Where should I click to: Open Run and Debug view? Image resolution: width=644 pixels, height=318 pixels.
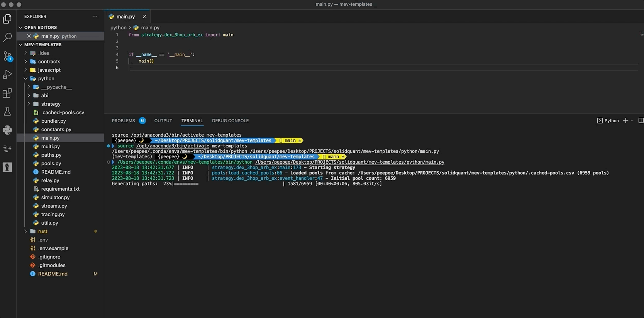(7, 74)
